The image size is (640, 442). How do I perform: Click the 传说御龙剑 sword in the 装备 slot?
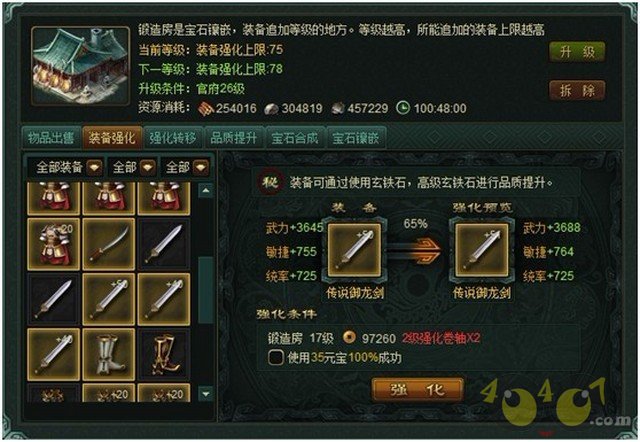coord(354,249)
